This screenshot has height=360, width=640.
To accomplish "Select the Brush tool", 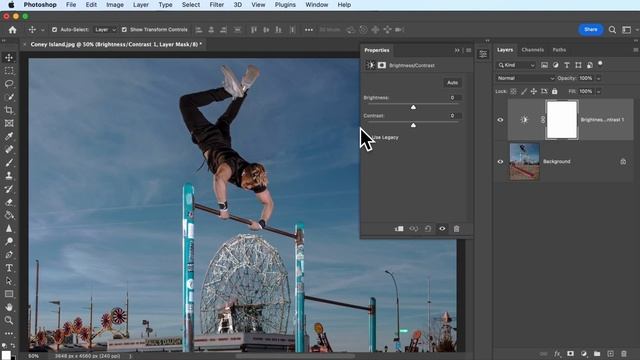I will 9,162.
